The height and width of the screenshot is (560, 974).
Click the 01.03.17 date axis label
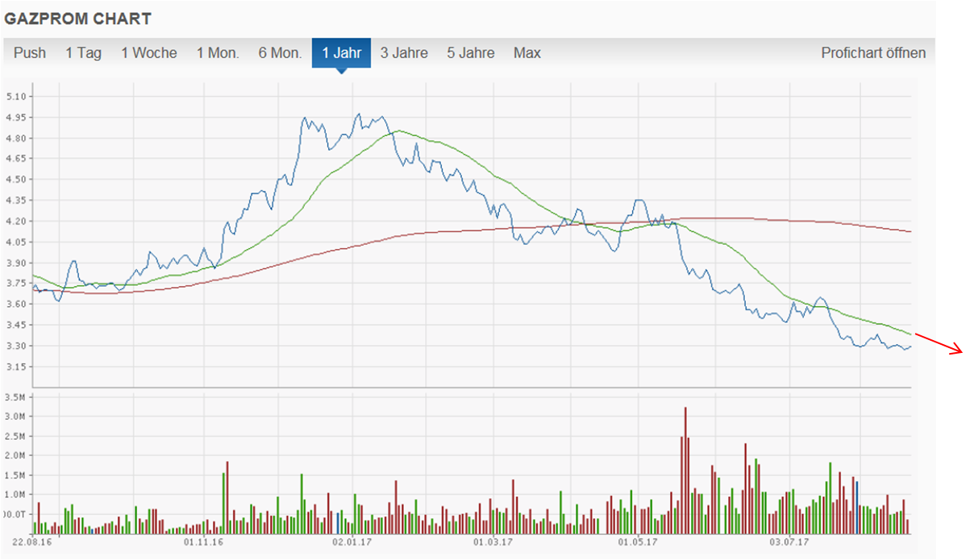pos(491,542)
